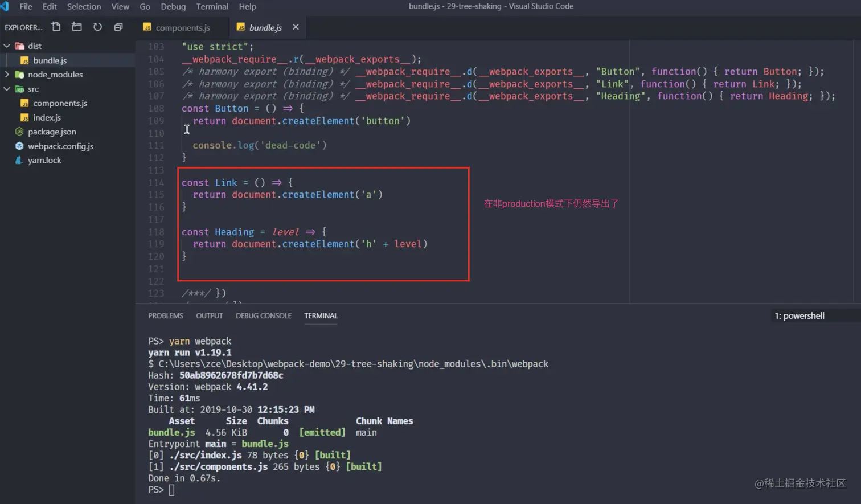Expand the node_modules folder chevron
The height and width of the screenshot is (504, 861).
pyautogui.click(x=7, y=75)
